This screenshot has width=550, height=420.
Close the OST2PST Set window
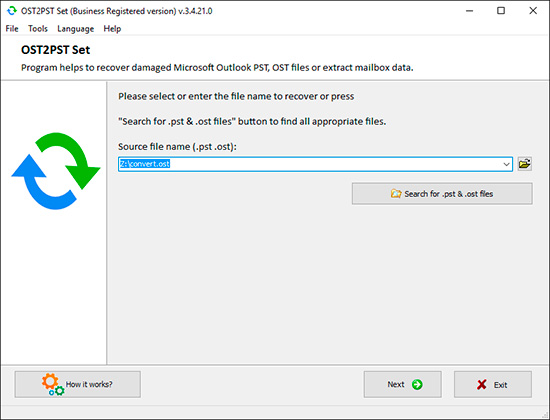(533, 11)
